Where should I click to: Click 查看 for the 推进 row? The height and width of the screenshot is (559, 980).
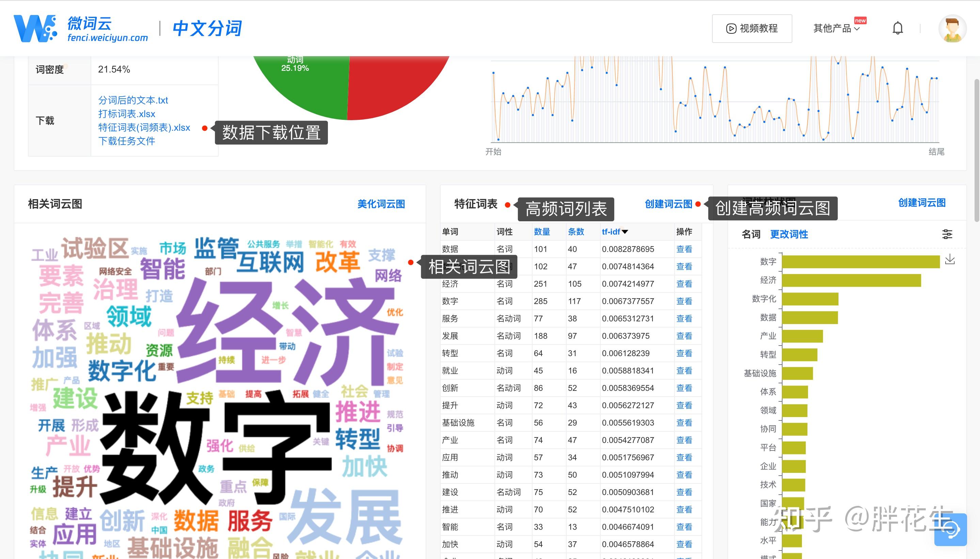click(684, 510)
